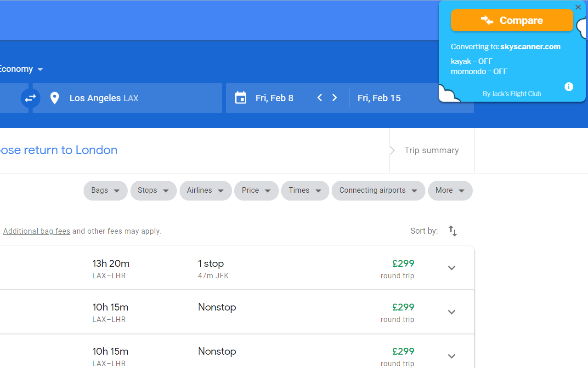
Task: Open the departure date calendar icon
Action: tap(241, 98)
